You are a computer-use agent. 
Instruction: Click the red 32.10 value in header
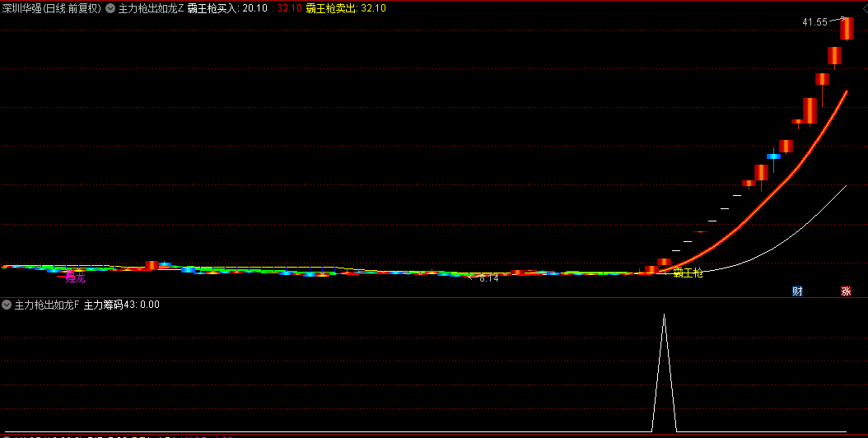click(290, 8)
